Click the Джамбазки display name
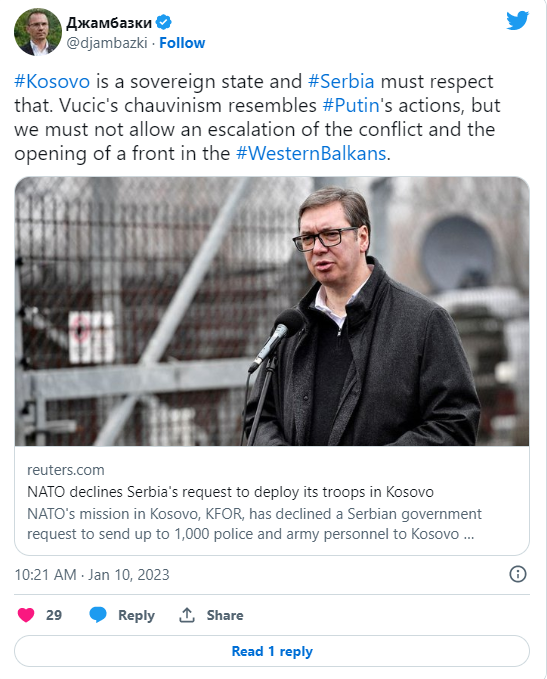This screenshot has height=679, width=547. click(x=109, y=22)
